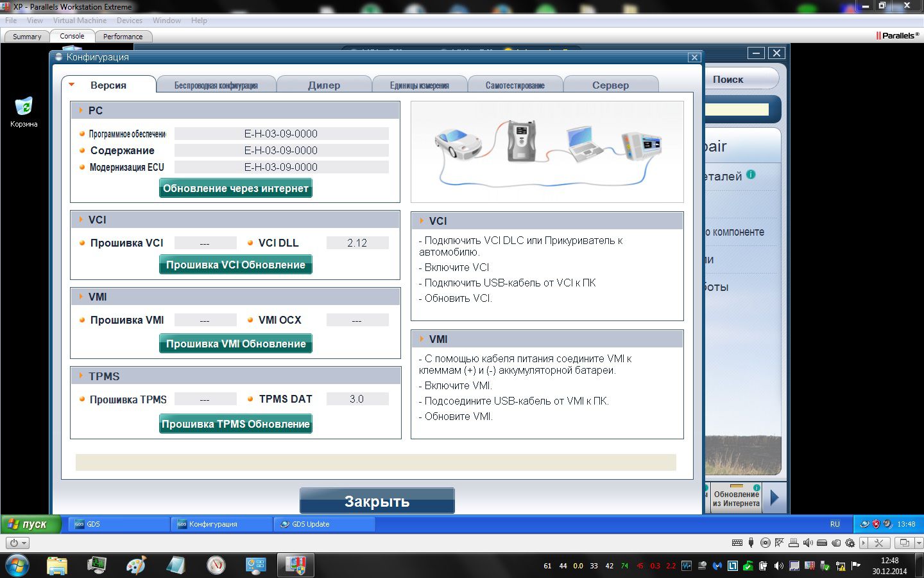Open the Беспроводная конфигурация tab

click(x=216, y=85)
